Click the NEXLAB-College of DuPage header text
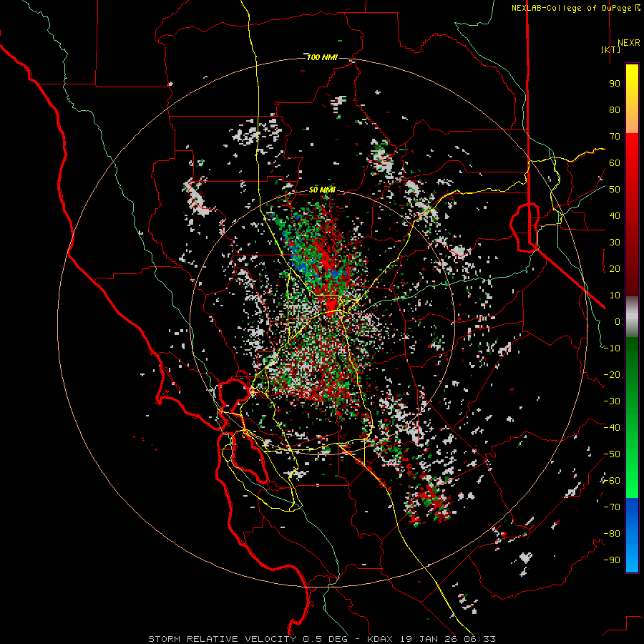The height and width of the screenshot is (644, 644). 571,8
